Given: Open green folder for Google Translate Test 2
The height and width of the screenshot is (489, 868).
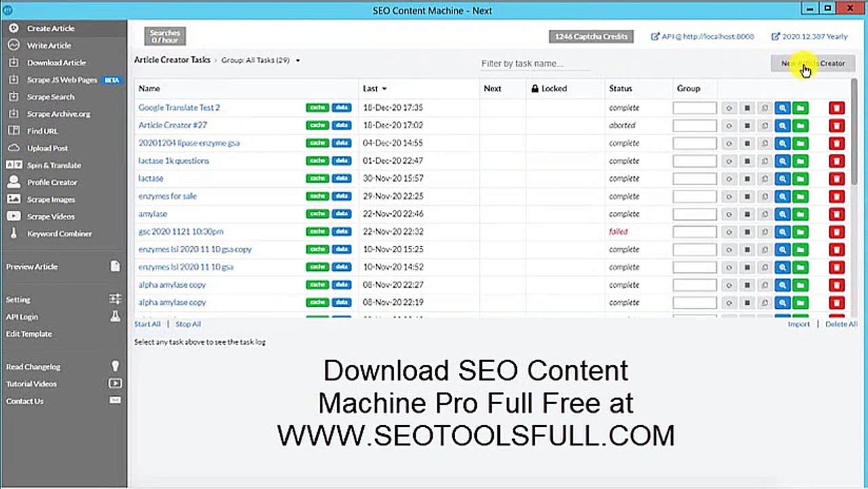Looking at the screenshot, I should coord(801,107).
